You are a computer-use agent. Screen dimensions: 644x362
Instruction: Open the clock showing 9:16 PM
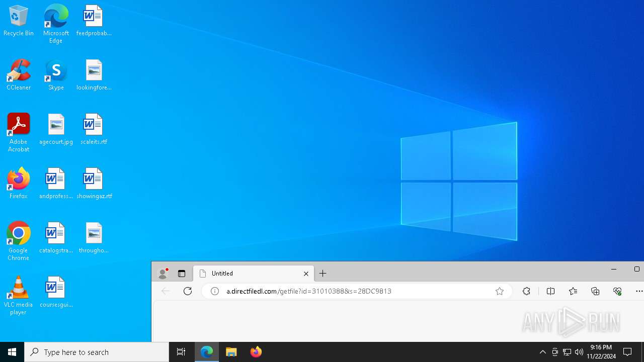click(x=601, y=352)
